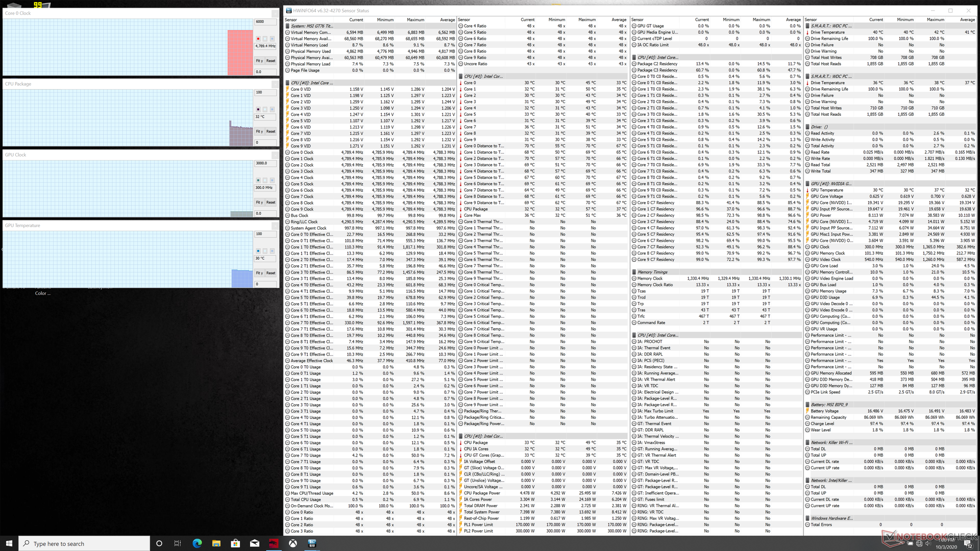Click the icon beside Battery Voltage
Viewport: 980px width, 551px height.
808,411
